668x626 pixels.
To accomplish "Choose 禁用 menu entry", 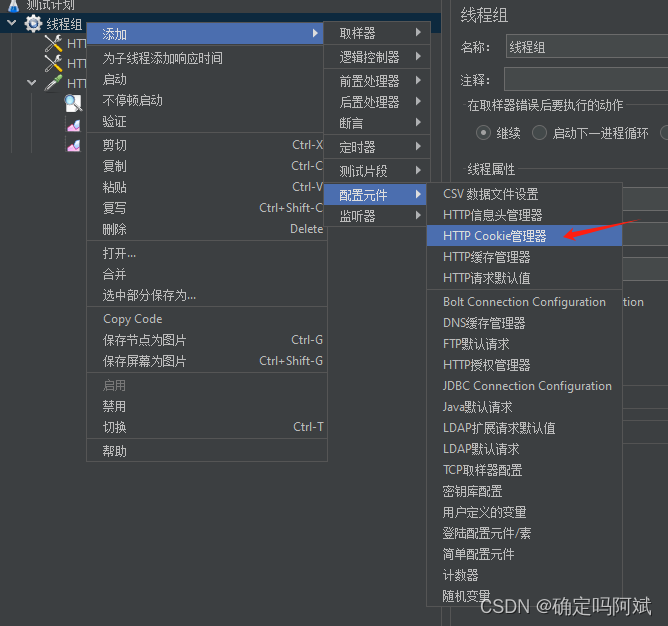I will click(206, 406).
